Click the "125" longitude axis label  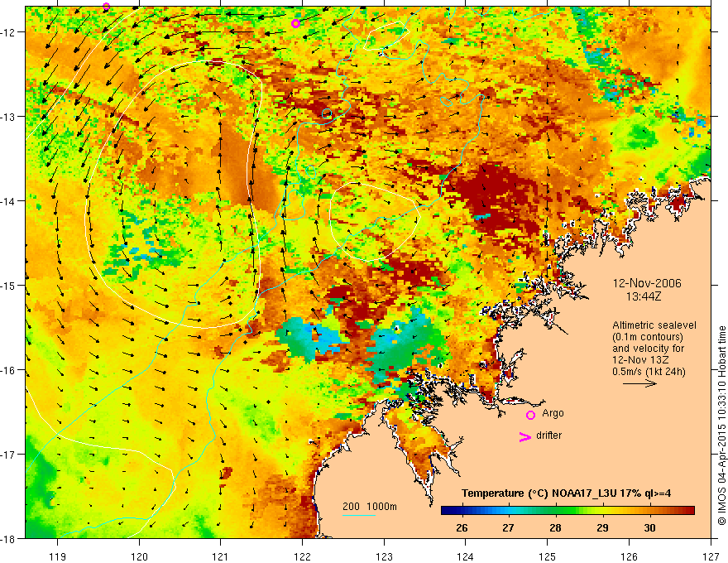548,556
